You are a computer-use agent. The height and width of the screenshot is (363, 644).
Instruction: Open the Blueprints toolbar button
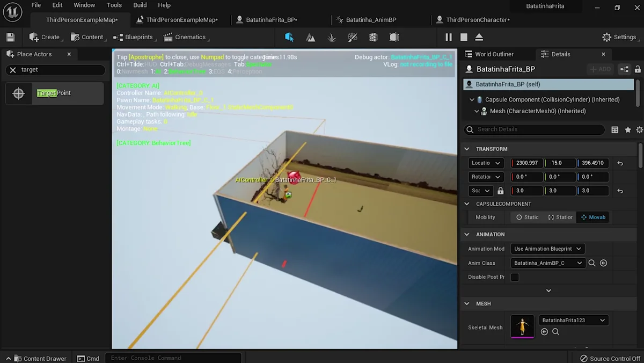tap(135, 37)
